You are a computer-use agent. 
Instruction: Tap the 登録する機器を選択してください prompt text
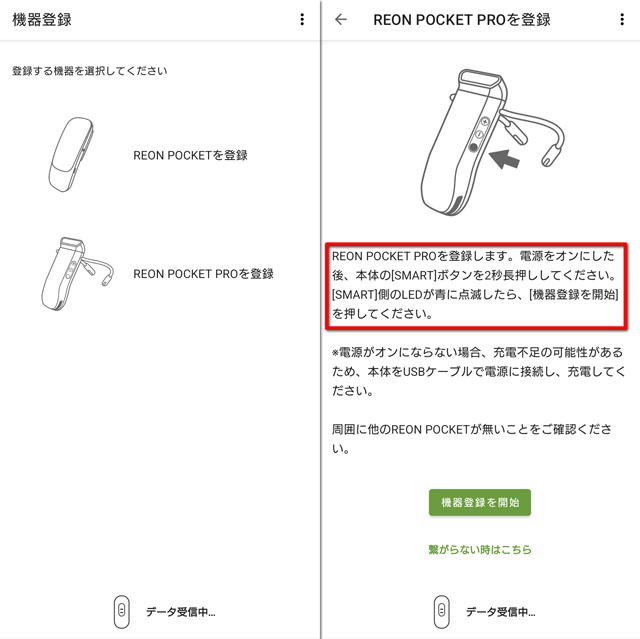[x=89, y=71]
